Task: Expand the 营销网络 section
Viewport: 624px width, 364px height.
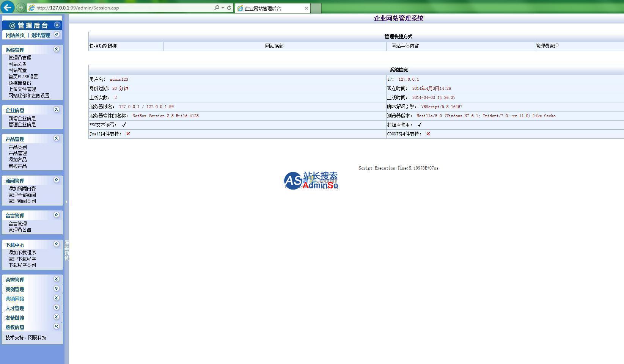Action: [x=56, y=298]
